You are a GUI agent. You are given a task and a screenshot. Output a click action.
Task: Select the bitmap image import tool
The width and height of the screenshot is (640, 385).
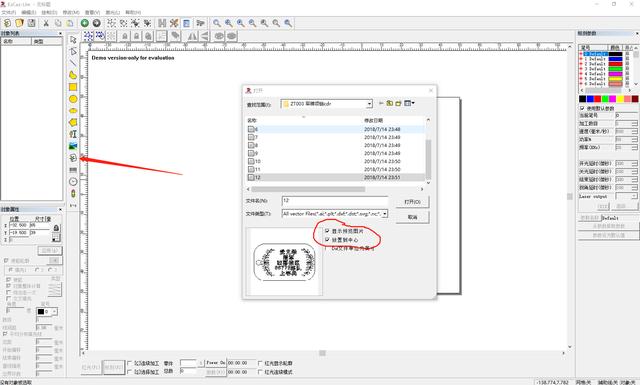pos(73,146)
